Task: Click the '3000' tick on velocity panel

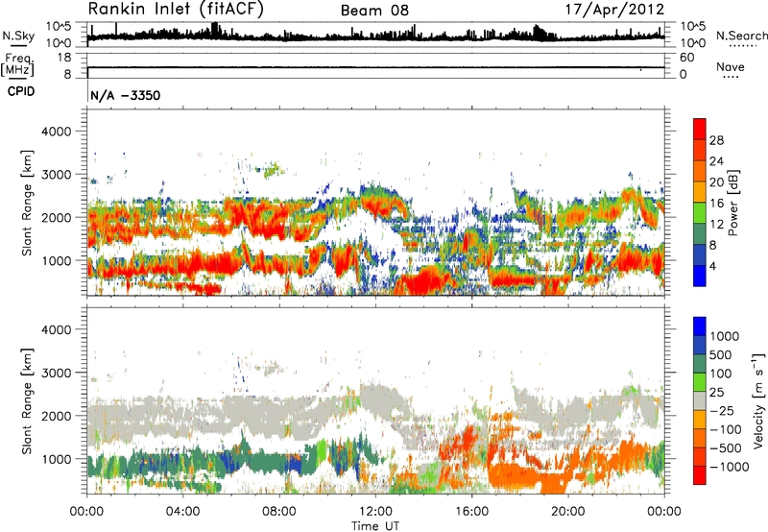Action: [56, 373]
